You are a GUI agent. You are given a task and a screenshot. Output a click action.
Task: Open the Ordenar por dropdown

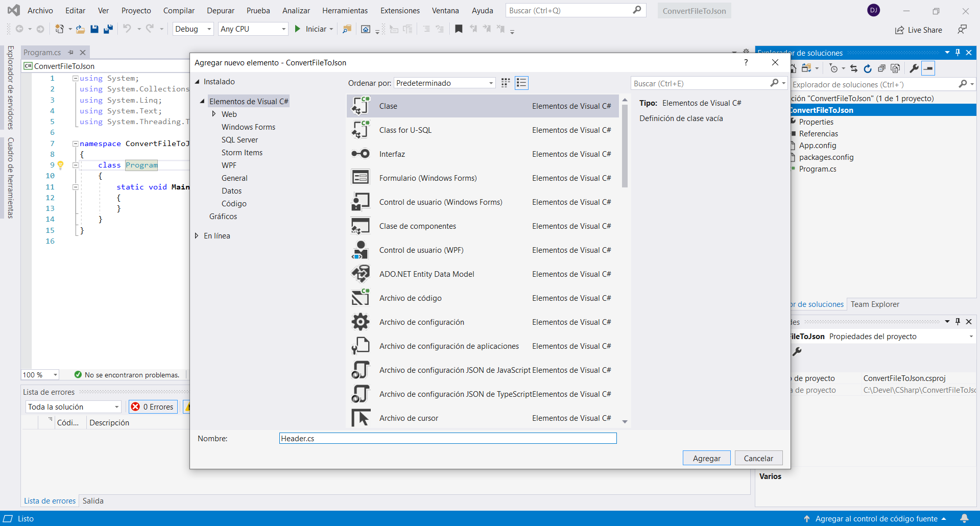point(444,83)
